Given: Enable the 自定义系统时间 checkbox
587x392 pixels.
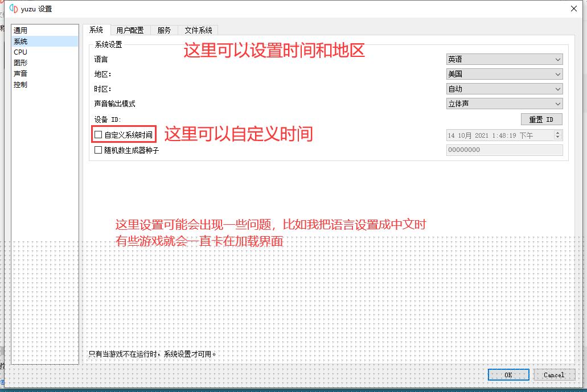Looking at the screenshot, I should pyautogui.click(x=98, y=135).
